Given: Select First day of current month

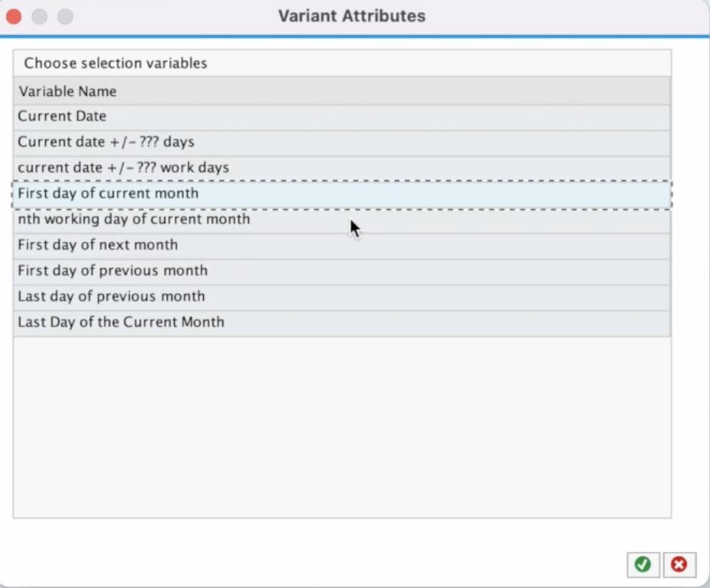Looking at the screenshot, I should click(108, 194).
